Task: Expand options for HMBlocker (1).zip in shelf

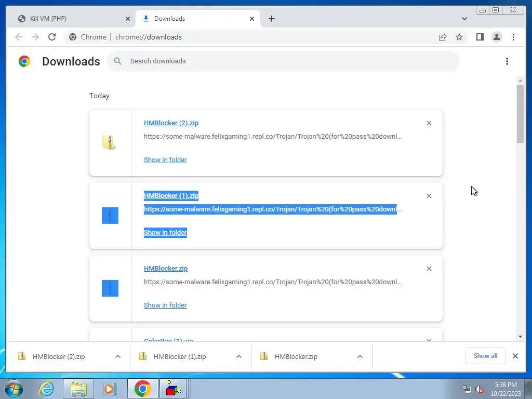Action: 239,356
